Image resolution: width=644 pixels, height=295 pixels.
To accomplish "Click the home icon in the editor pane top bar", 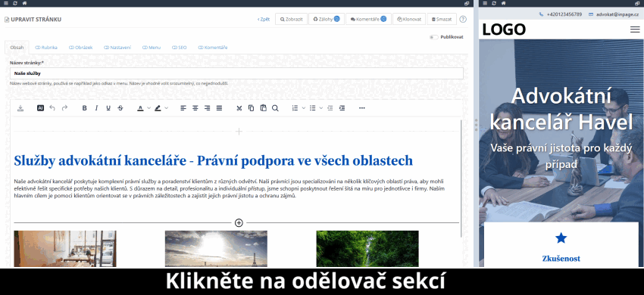I will [x=25, y=3].
